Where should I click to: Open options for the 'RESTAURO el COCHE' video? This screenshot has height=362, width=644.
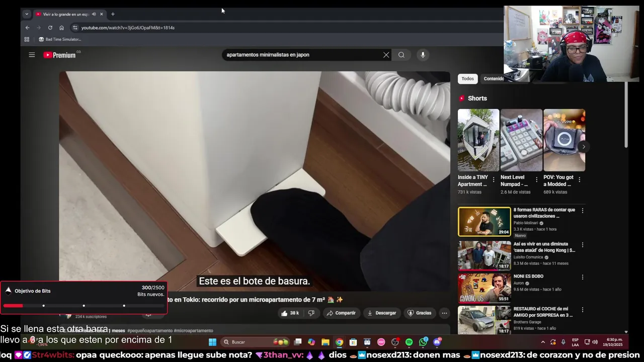coord(583,310)
